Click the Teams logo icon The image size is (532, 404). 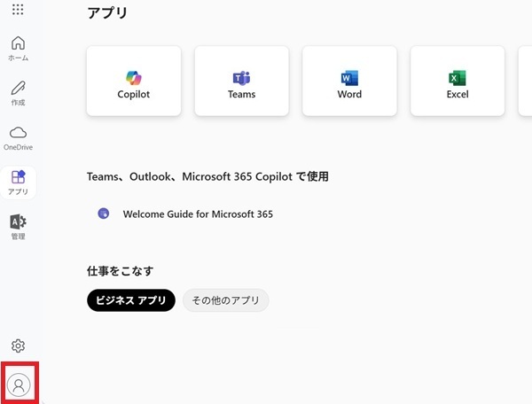click(241, 78)
